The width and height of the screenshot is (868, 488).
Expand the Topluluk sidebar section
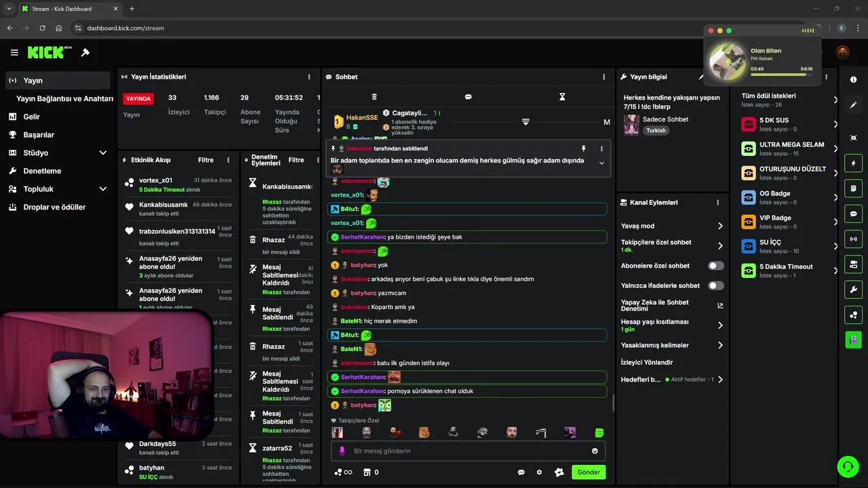(103, 189)
